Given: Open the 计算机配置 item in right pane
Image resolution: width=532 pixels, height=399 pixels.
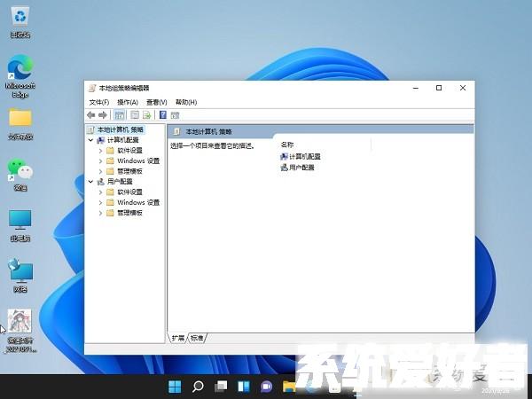Looking at the screenshot, I should 303,156.
